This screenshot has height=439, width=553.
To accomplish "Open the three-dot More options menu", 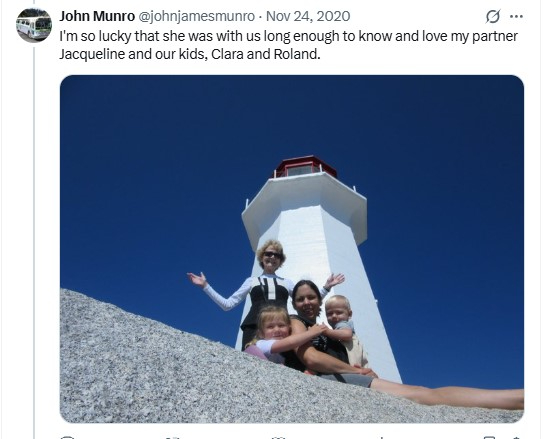I will coord(516,16).
